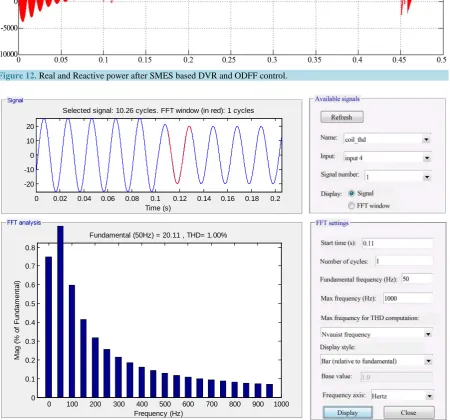Click the Max frequency field
The height and width of the screenshot is (420, 450).
[408, 298]
